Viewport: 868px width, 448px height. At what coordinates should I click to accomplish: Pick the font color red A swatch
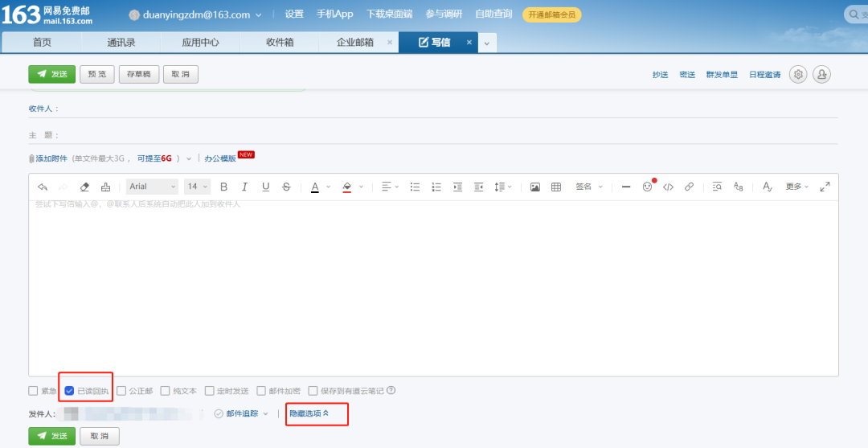point(315,187)
